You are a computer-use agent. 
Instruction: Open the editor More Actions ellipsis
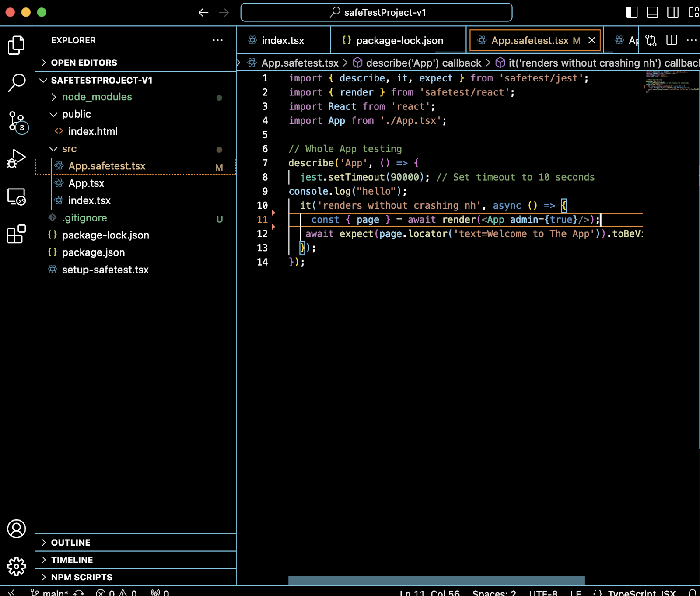click(692, 40)
